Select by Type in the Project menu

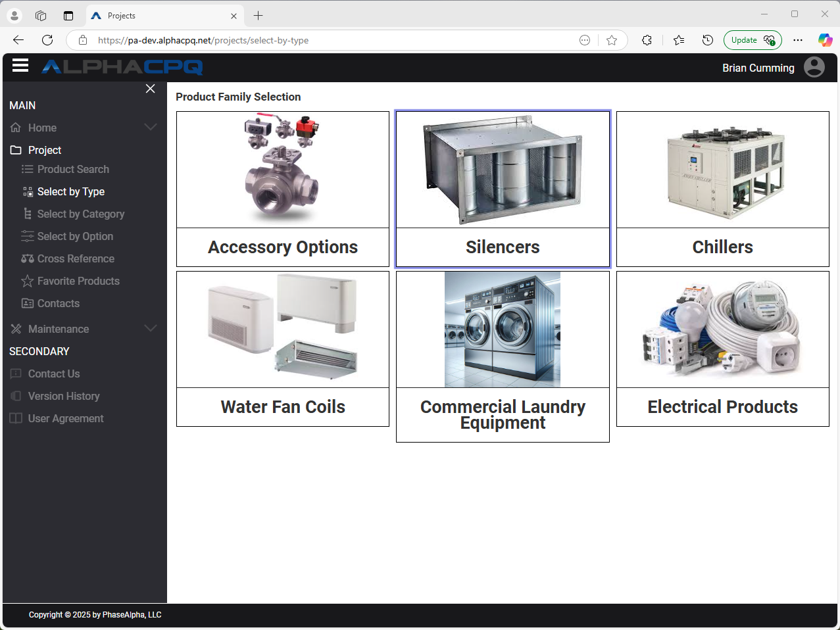click(x=70, y=191)
